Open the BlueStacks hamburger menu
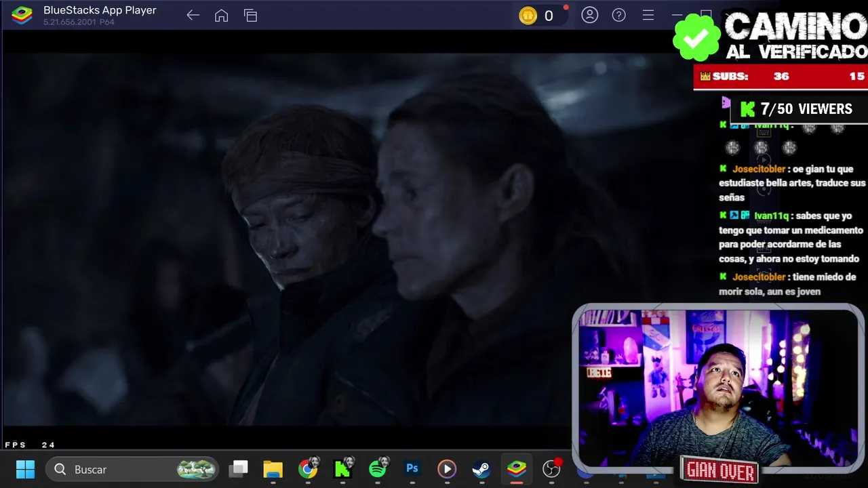This screenshot has width=868, height=488. coord(648,15)
